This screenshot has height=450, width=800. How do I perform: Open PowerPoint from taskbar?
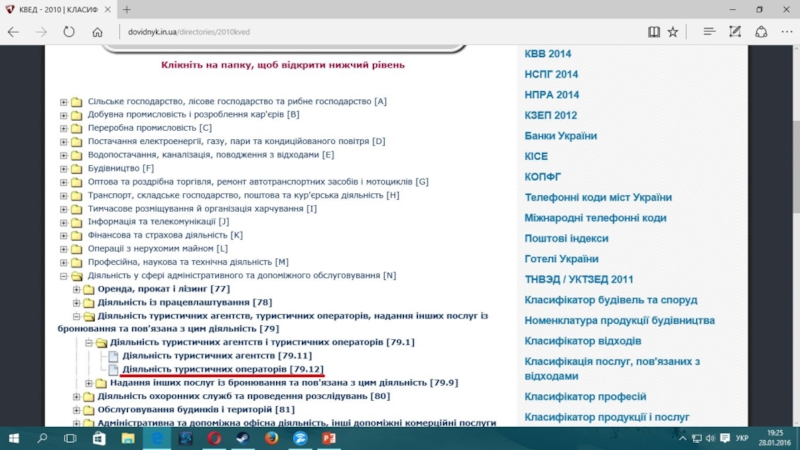[329, 438]
